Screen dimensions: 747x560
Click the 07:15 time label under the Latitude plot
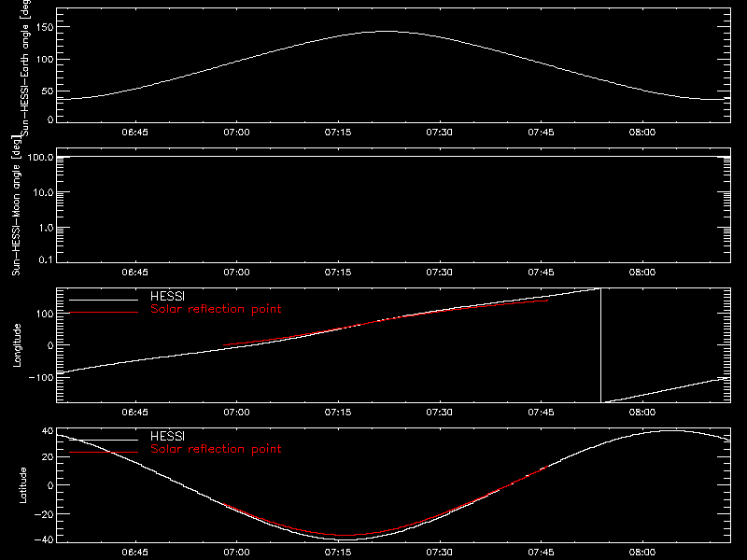pyautogui.click(x=338, y=553)
